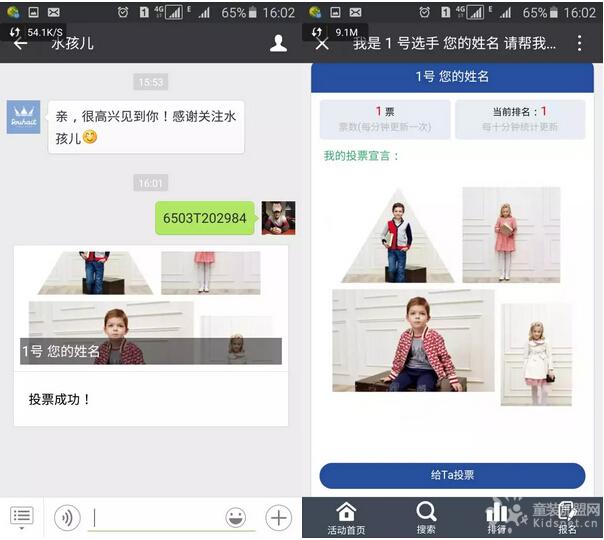Open the 排行 ranking tab

pyautogui.click(x=497, y=518)
